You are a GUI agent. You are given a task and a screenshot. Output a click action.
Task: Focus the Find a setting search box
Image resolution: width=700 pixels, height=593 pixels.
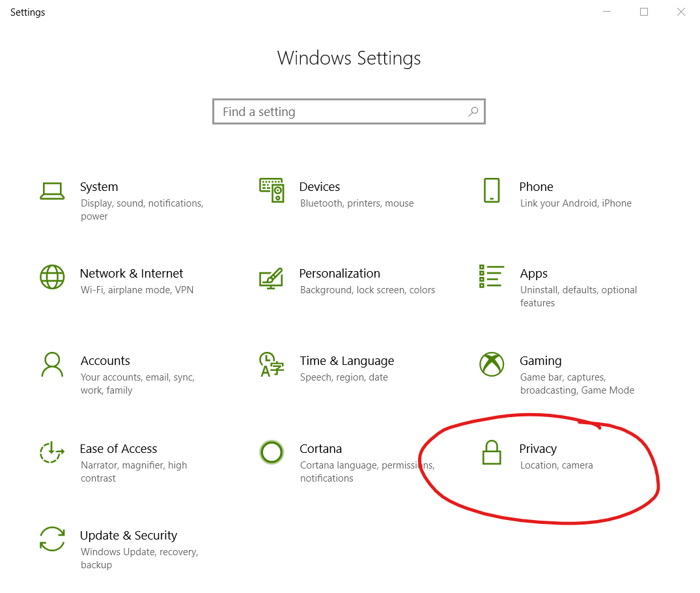[x=348, y=111]
